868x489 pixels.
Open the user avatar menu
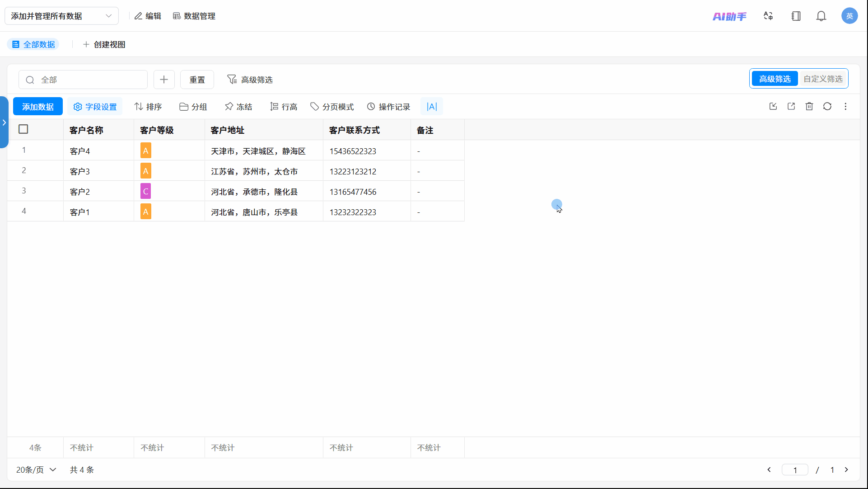[849, 16]
